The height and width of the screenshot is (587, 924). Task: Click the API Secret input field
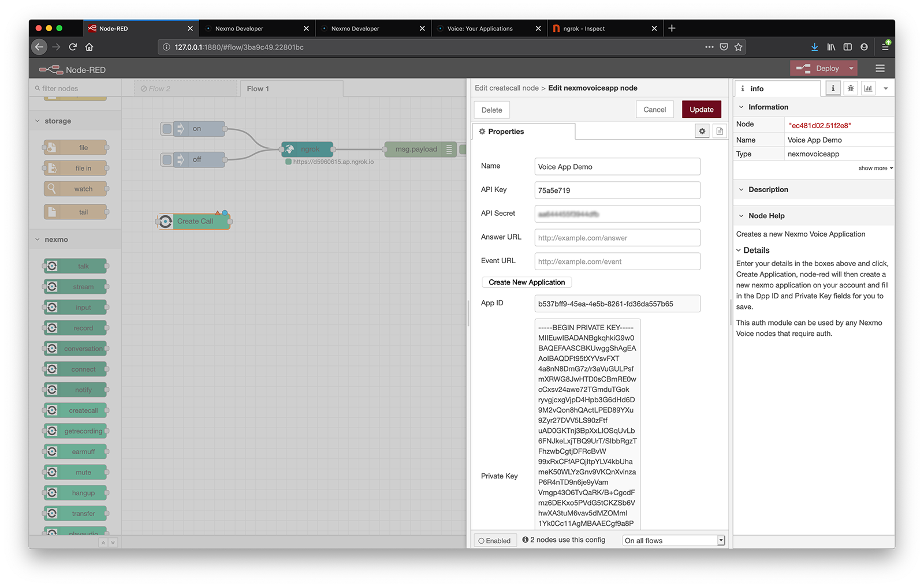617,214
